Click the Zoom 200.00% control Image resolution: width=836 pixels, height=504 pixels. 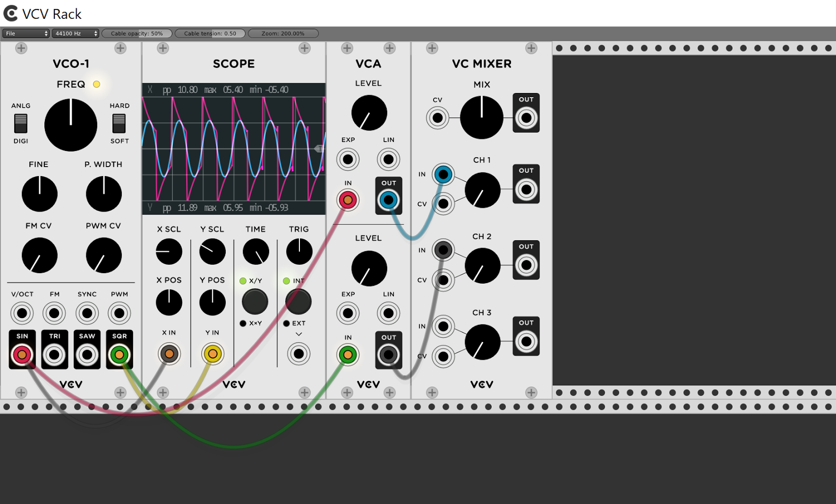coord(283,33)
